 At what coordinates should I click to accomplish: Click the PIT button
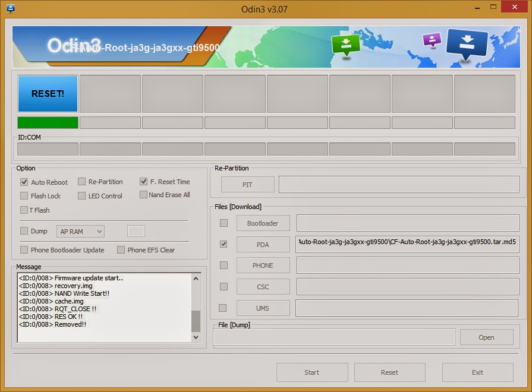[x=248, y=185]
